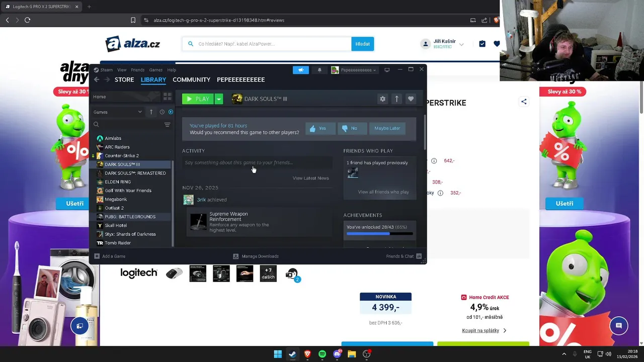This screenshot has width=644, height=362.
Task: Click the Add a Game plus icon
Action: pyautogui.click(x=97, y=256)
